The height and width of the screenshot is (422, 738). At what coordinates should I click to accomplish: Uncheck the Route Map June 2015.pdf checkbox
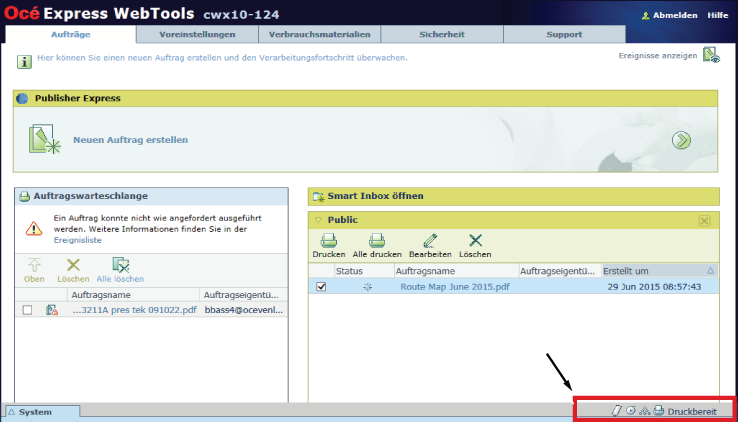[321, 287]
